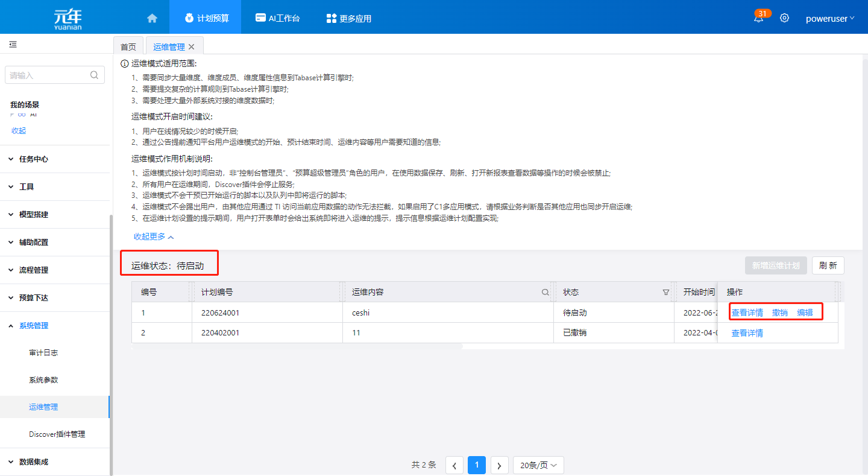Screen dimensions: 868x476
Task: Click the 刷新 button
Action: 828,265
